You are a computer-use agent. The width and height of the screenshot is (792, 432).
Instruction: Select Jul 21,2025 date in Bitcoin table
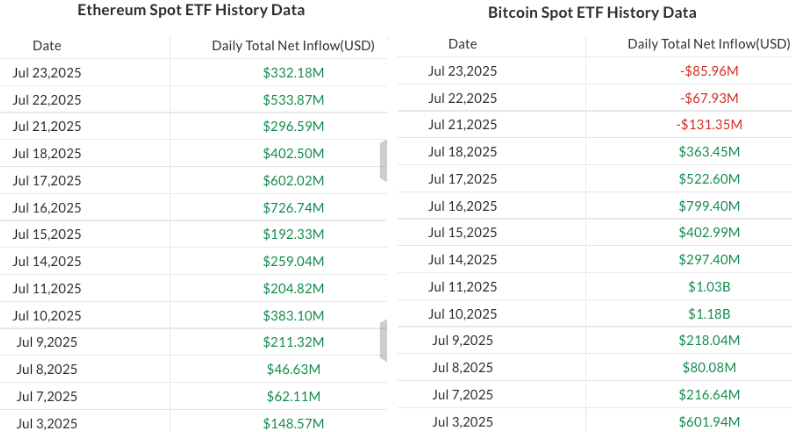pos(463,124)
